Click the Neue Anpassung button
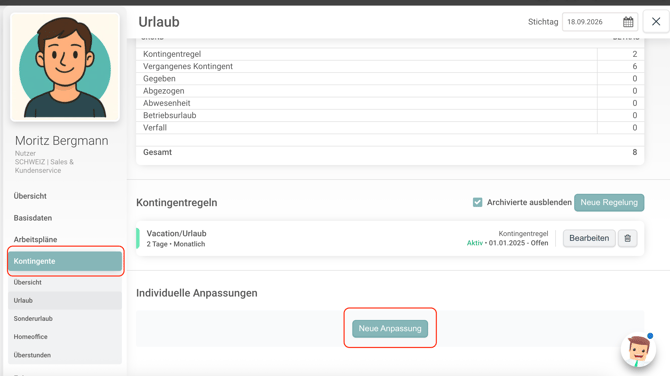 click(390, 329)
